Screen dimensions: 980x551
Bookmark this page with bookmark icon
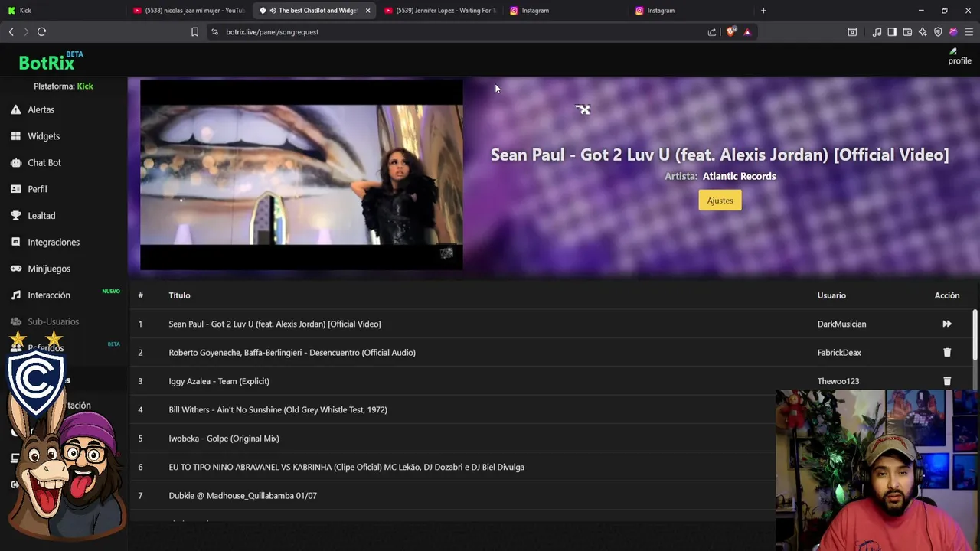click(x=194, y=32)
